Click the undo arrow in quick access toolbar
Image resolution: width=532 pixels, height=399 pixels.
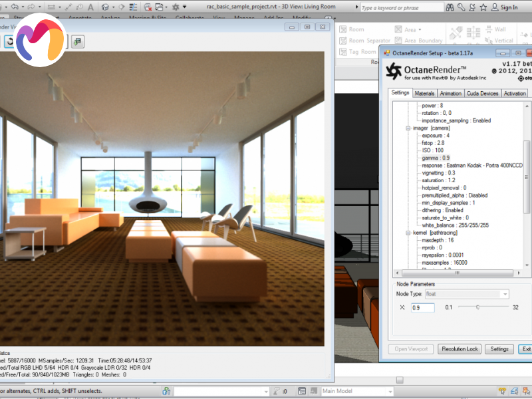pyautogui.click(x=16, y=7)
